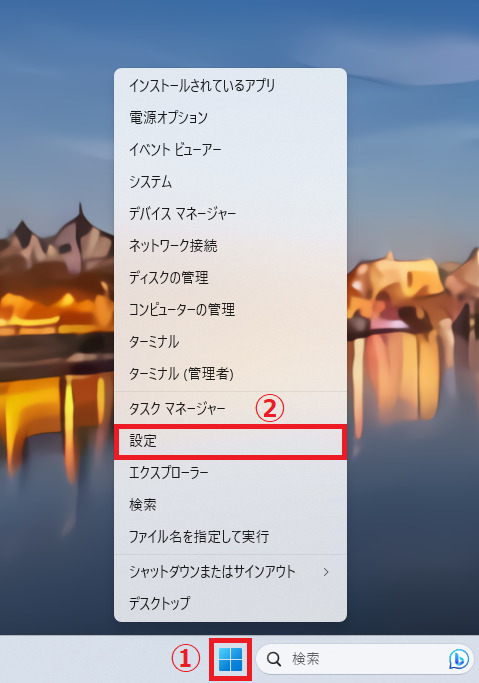Launch エクスプローラー
The image size is (479, 683).
[x=230, y=473]
